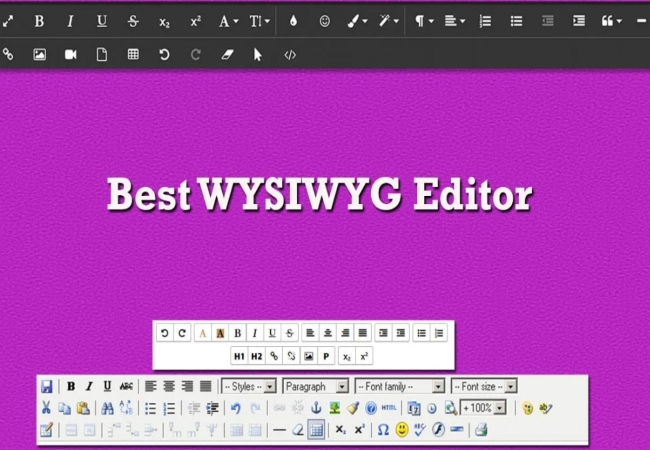
Task: Click scissors cut icon in bottom toolbar
Action: (46, 408)
